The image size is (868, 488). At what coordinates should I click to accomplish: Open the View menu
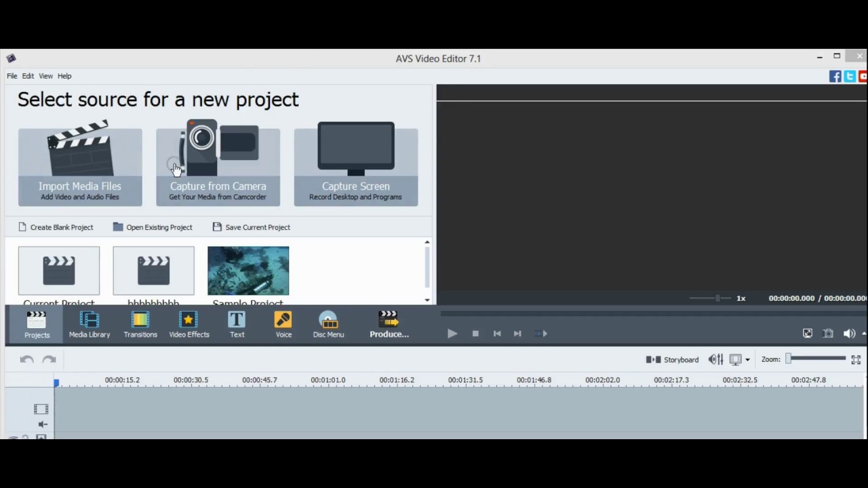(45, 76)
